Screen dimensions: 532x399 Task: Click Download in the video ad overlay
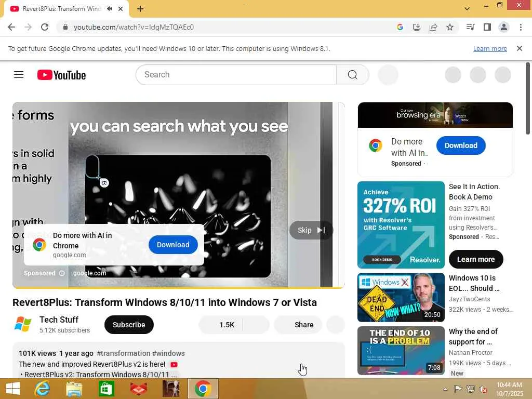(173, 245)
